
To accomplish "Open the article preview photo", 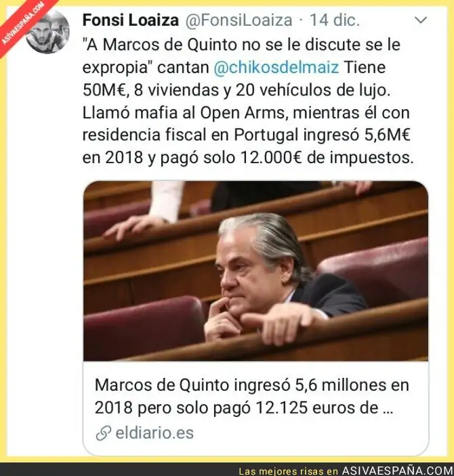I will coord(255,271).
